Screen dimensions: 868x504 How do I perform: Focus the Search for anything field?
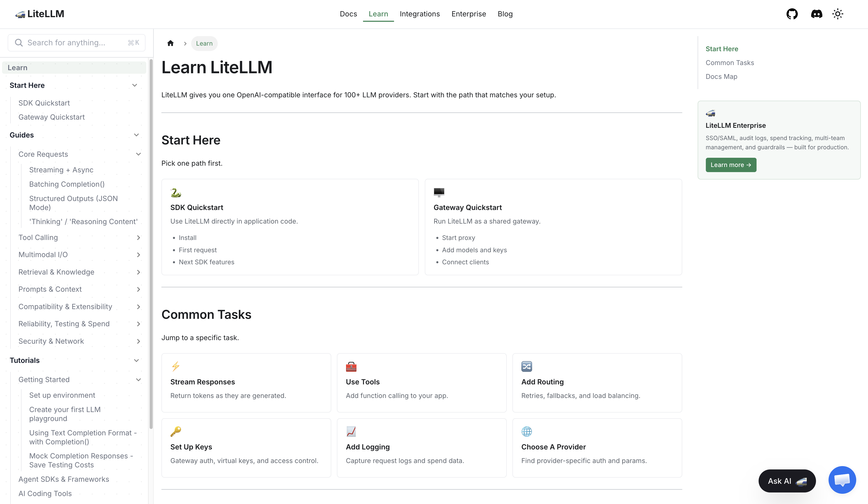click(x=76, y=43)
